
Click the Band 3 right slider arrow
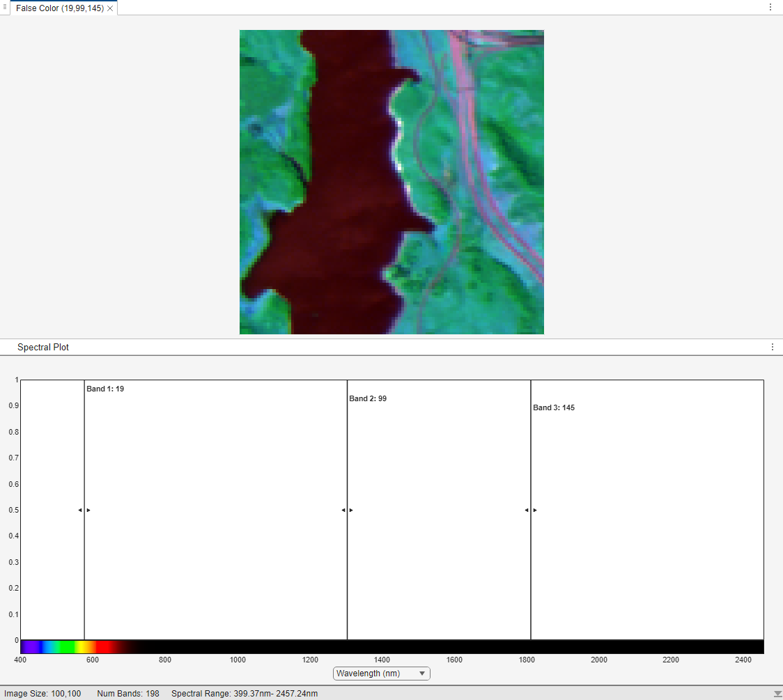click(x=535, y=511)
